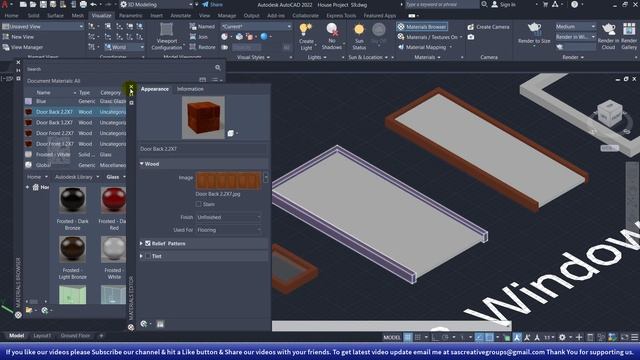Collapse the Wood section
The width and height of the screenshot is (640, 360).
click(x=142, y=164)
